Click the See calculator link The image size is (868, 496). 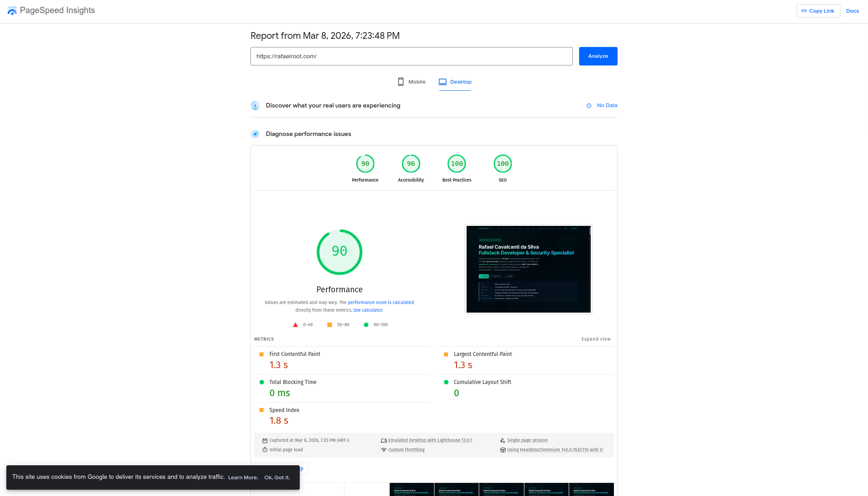coord(368,310)
